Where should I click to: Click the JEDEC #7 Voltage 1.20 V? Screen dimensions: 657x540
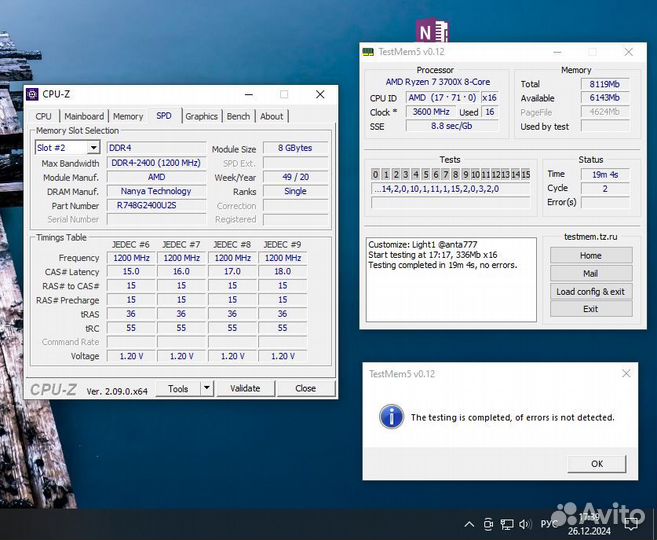pos(181,356)
